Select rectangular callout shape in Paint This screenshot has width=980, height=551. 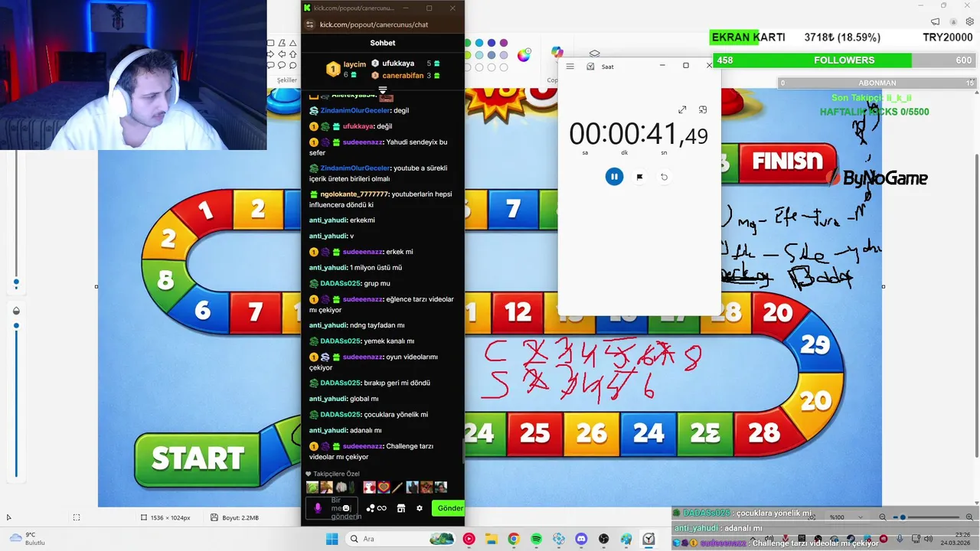(x=270, y=65)
